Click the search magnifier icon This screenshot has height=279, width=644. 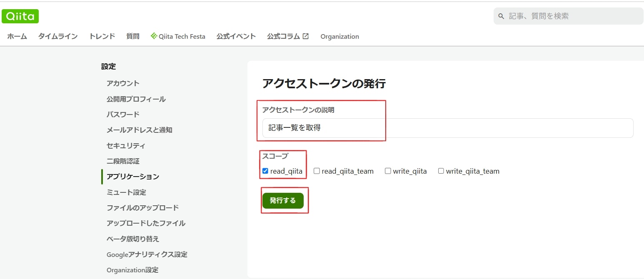tap(502, 16)
